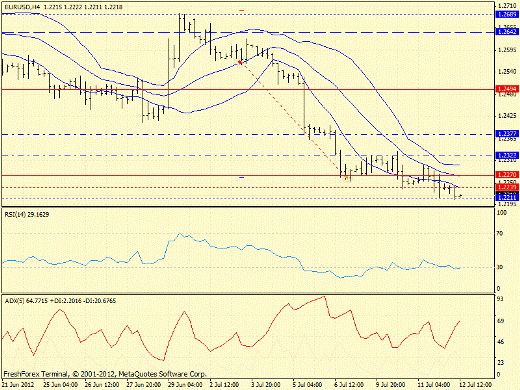This screenshot has height=390, width=520.
Task: Select the blue 1.2642 price level tag
Action: tap(508, 32)
